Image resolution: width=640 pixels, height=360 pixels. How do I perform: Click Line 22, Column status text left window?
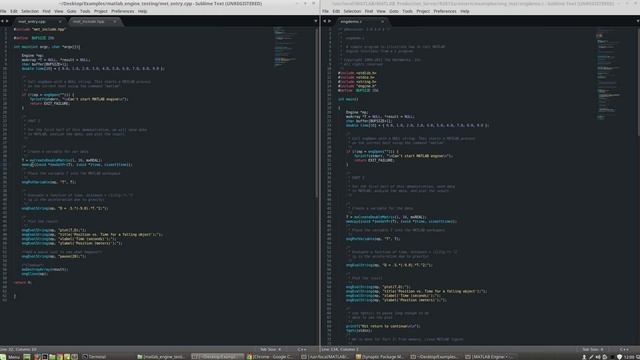click(x=19, y=350)
